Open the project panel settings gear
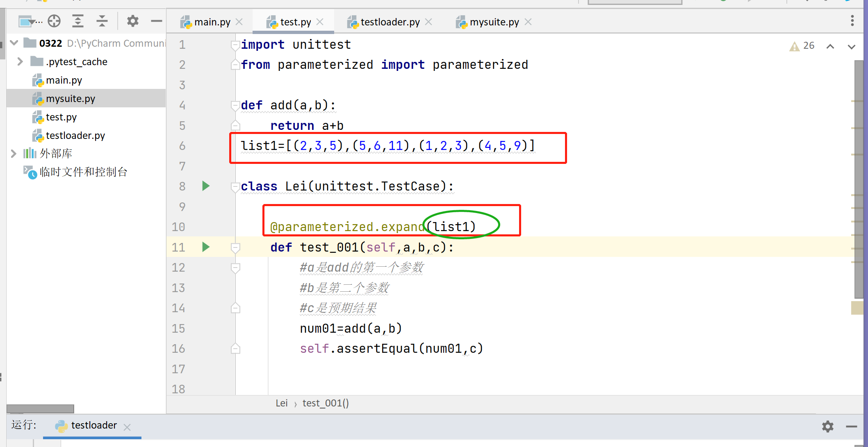This screenshot has height=447, width=868. coord(132,21)
